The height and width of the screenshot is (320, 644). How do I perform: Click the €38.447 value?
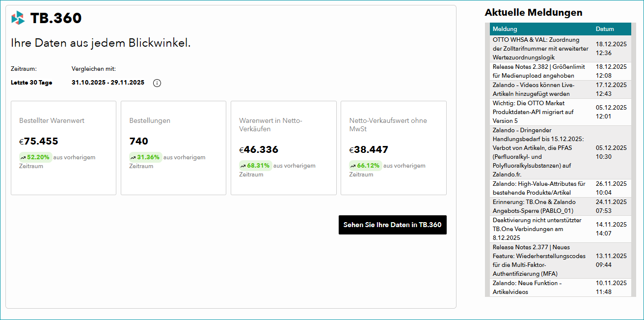pyautogui.click(x=369, y=150)
